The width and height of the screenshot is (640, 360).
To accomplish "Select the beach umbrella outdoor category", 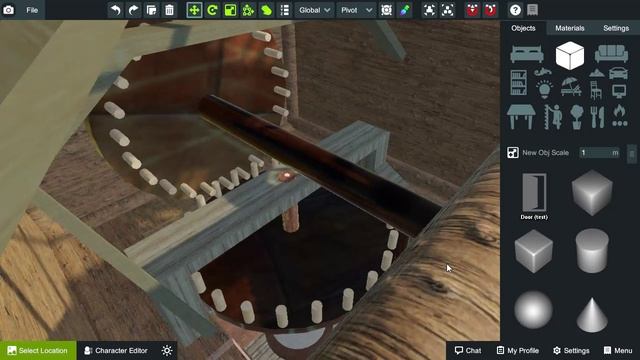I will pos(571,87).
